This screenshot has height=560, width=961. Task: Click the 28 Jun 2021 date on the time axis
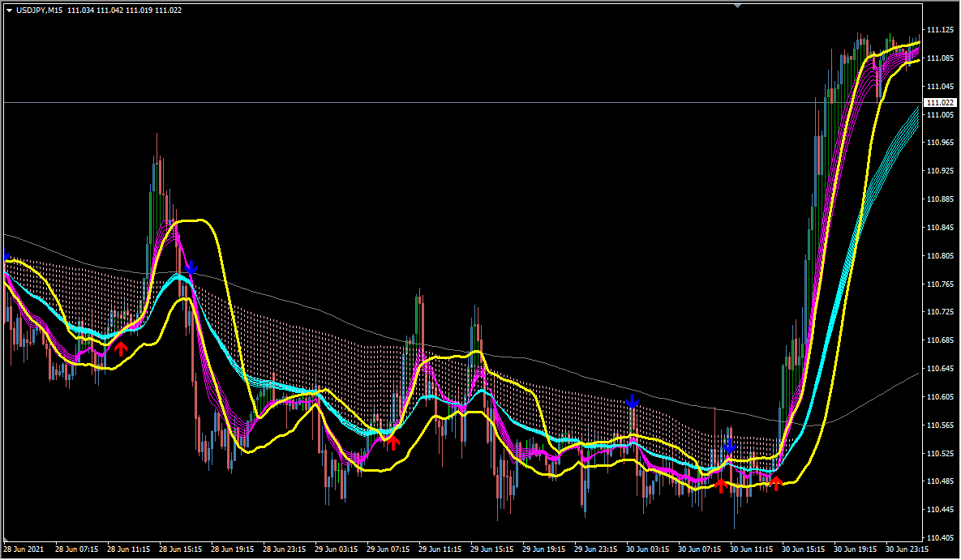[24, 549]
